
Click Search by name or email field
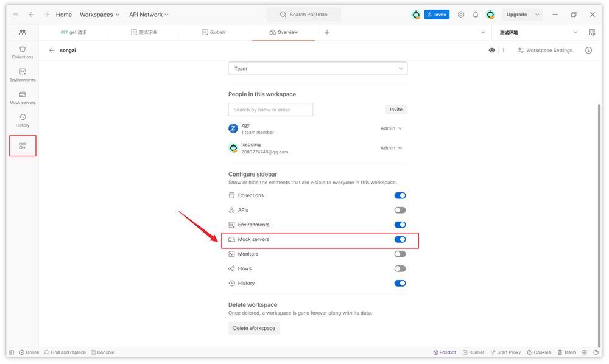coord(271,110)
